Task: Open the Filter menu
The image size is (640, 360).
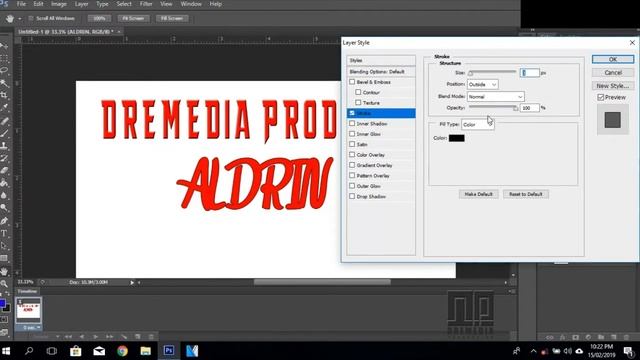Action: tap(146, 4)
